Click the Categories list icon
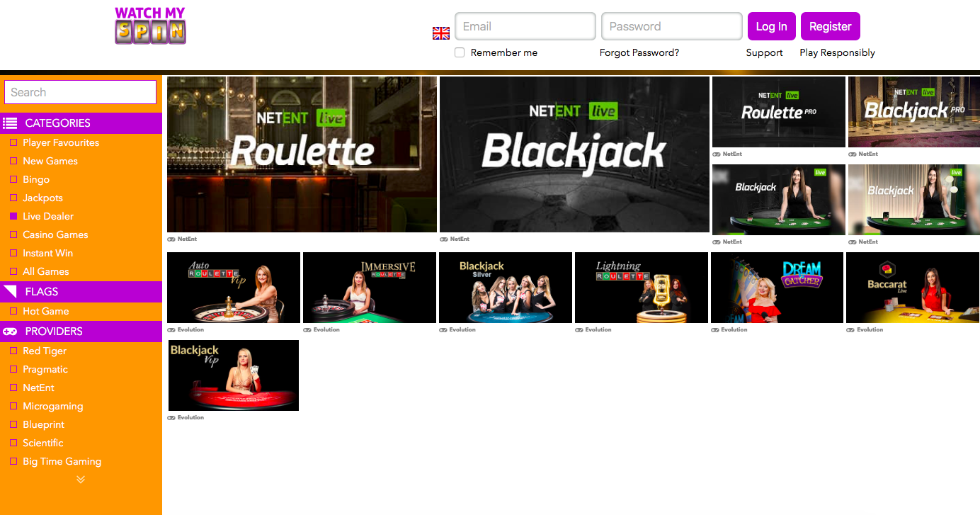The height and width of the screenshot is (515, 980). 10,123
